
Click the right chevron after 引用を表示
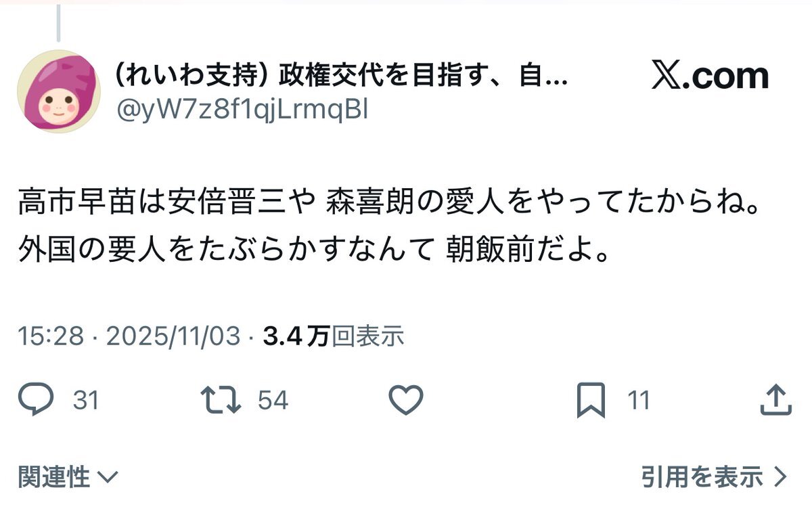(780, 477)
